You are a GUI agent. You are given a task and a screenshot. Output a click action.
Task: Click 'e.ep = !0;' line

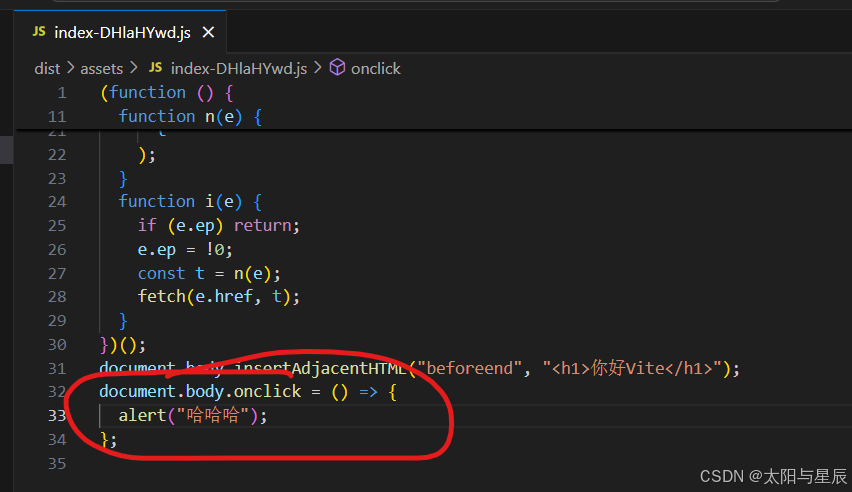185,250
